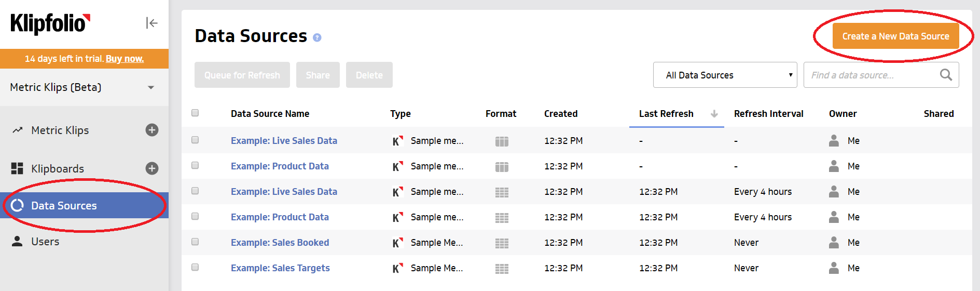The image size is (980, 291).
Task: Click the Delete button
Action: tap(369, 75)
